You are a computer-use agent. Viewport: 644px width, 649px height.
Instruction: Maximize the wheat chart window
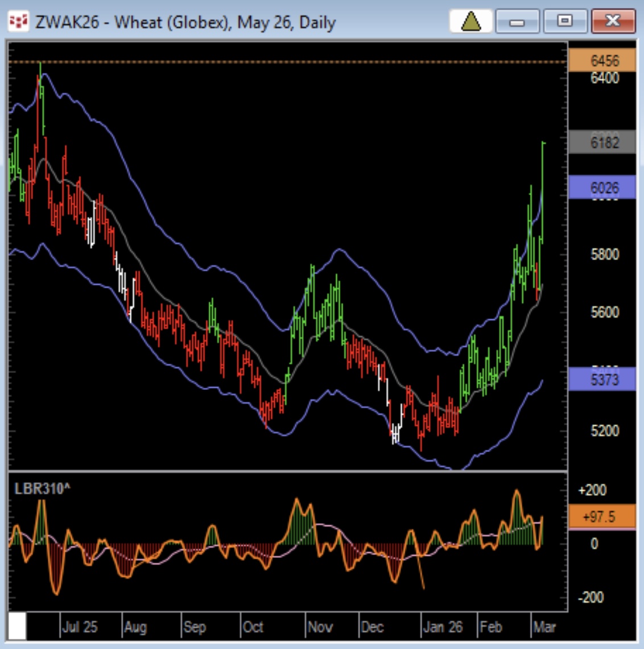tap(564, 22)
